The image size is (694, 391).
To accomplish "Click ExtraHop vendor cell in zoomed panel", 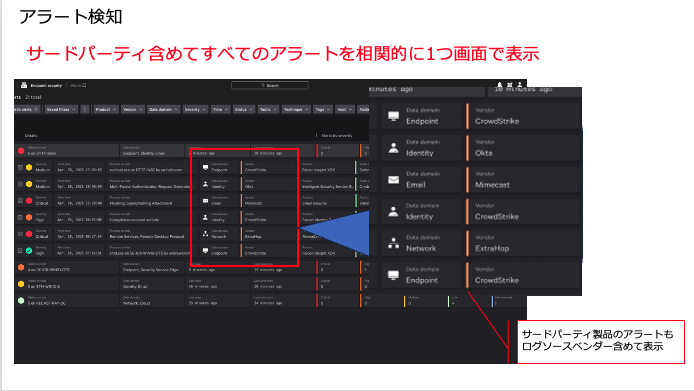I will click(524, 243).
